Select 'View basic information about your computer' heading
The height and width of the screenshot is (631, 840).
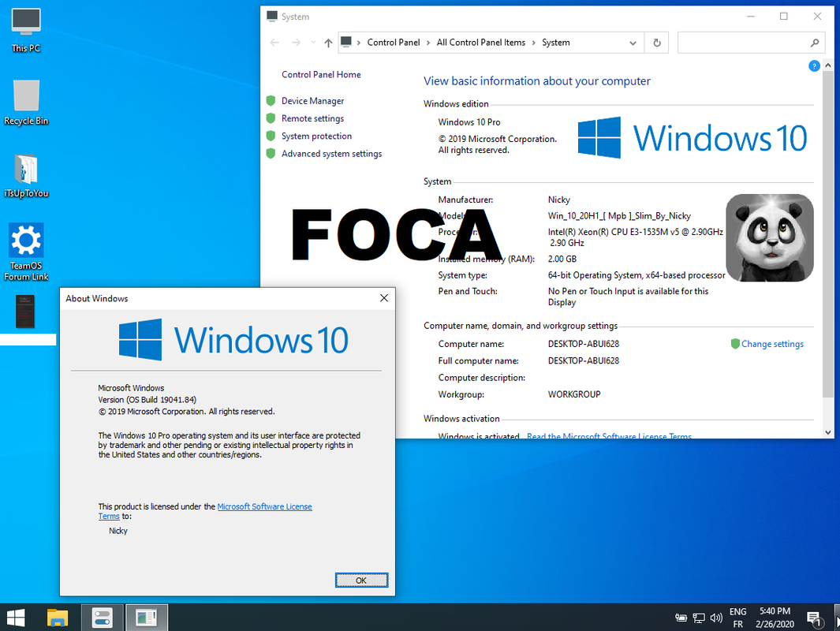[x=537, y=81]
